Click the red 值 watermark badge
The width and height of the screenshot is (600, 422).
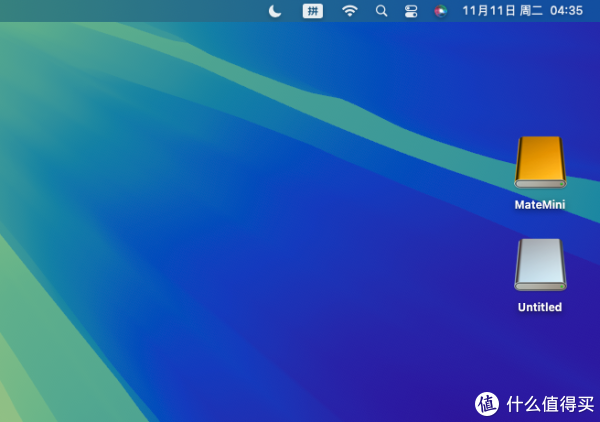click(x=487, y=403)
